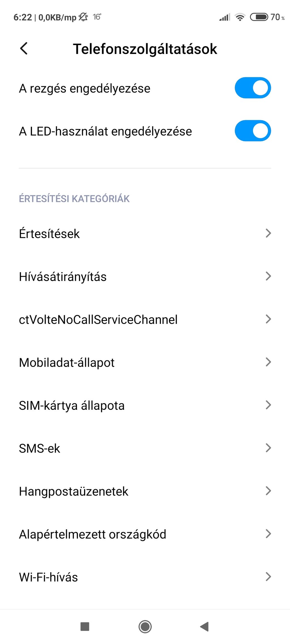Open Mobiladat-állapot category

pyautogui.click(x=145, y=362)
